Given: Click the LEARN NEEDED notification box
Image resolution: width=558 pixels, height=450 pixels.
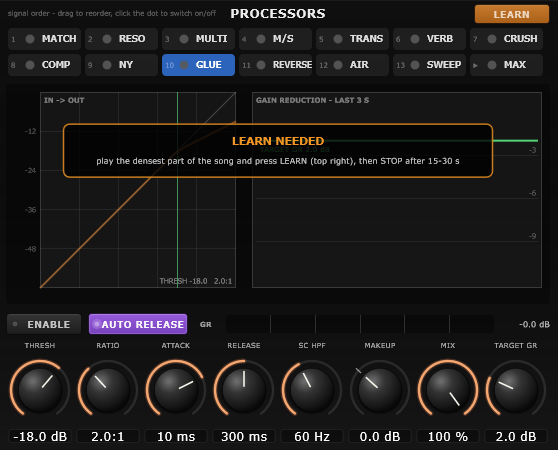Looking at the screenshot, I should (278, 150).
